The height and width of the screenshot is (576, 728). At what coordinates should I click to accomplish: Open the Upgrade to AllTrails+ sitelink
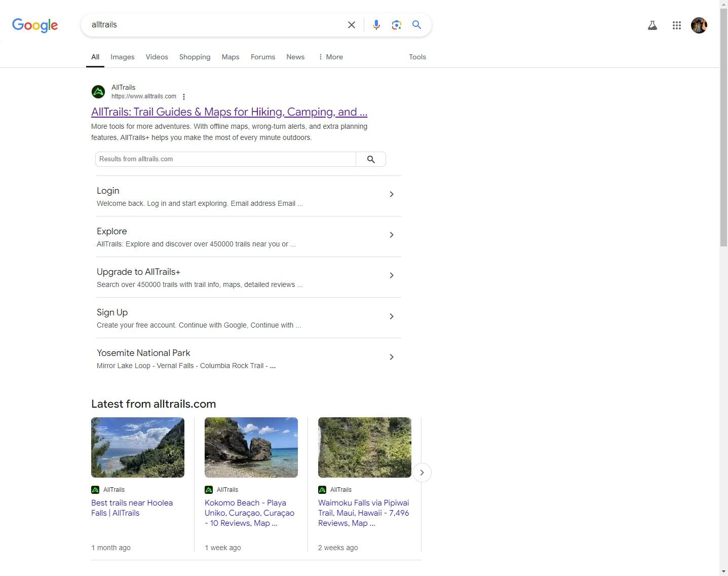point(138,272)
